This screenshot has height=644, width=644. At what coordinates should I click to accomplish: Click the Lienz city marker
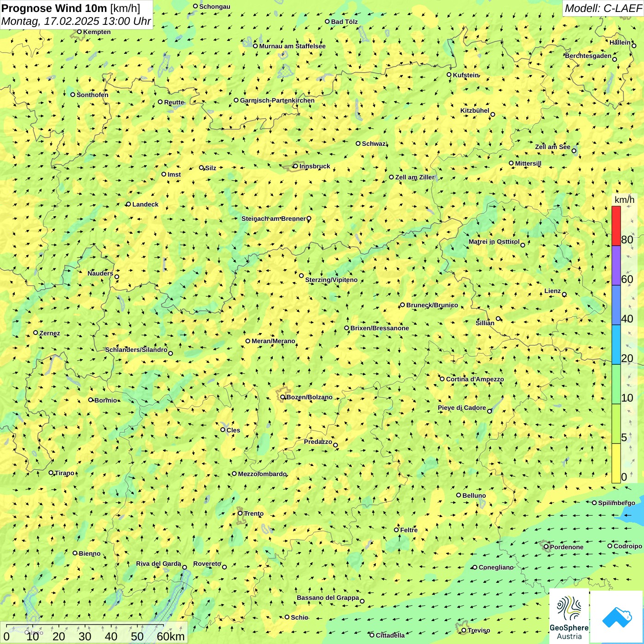(564, 294)
